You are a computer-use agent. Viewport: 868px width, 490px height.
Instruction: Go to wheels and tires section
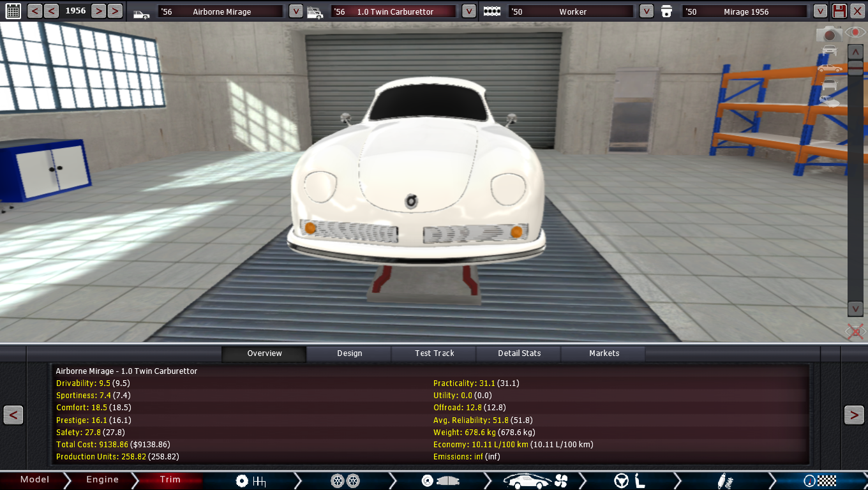[x=345, y=480]
